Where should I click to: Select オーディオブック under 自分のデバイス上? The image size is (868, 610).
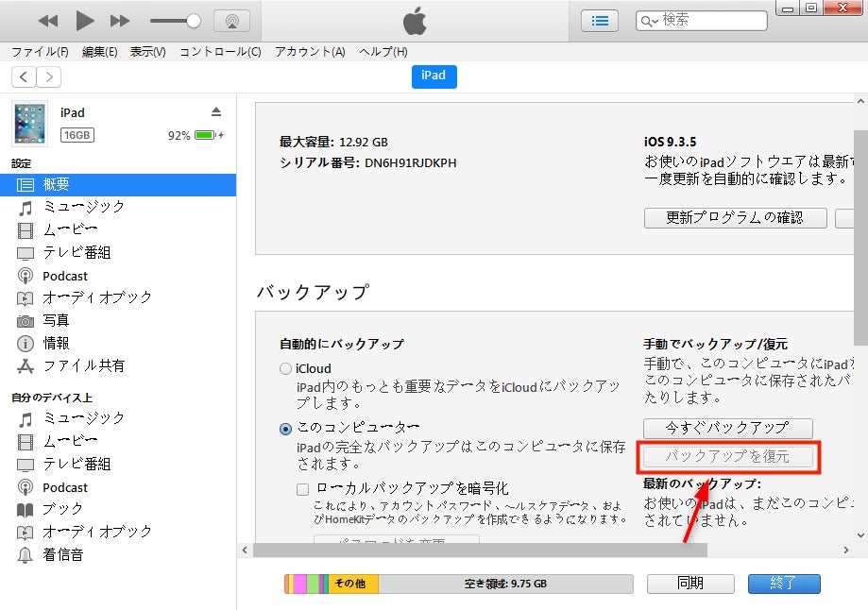pos(118,532)
